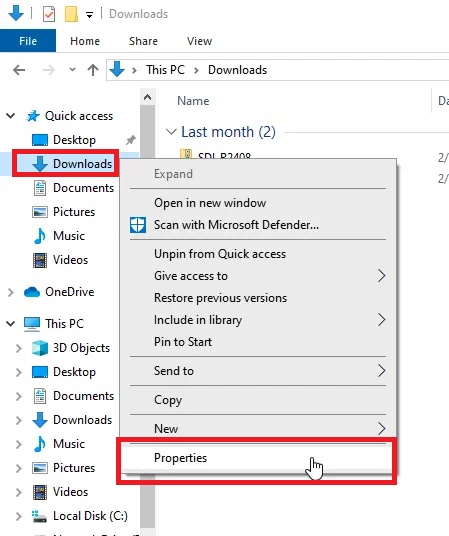Click the up-one-level arrow icon
449x536 pixels.
pyautogui.click(x=93, y=70)
